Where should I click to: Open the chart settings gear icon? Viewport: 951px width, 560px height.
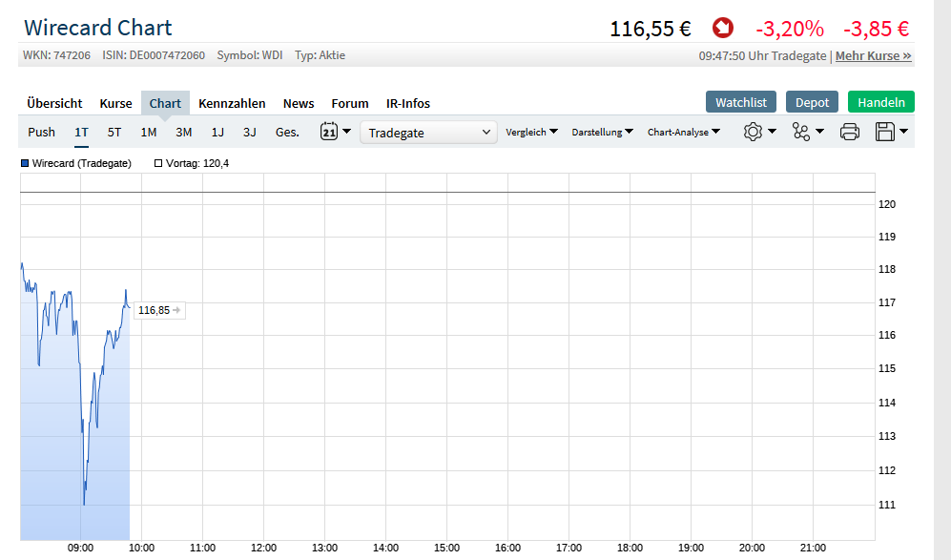point(753,132)
